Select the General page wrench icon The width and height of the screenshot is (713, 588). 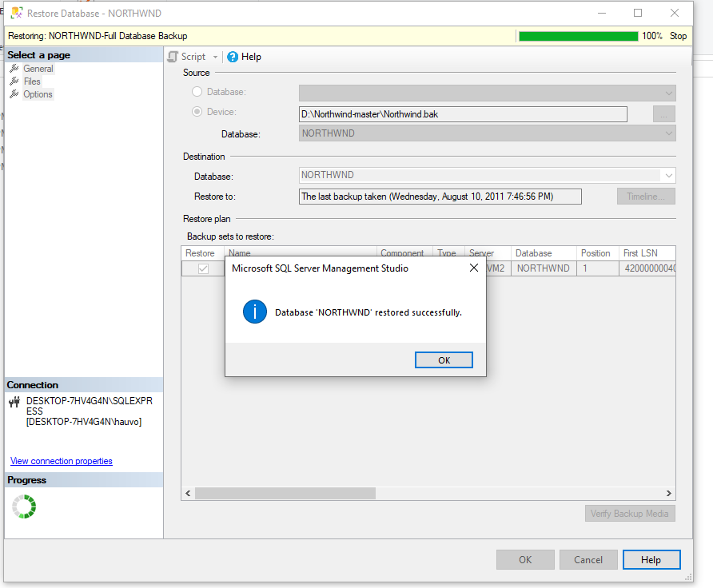[14, 69]
